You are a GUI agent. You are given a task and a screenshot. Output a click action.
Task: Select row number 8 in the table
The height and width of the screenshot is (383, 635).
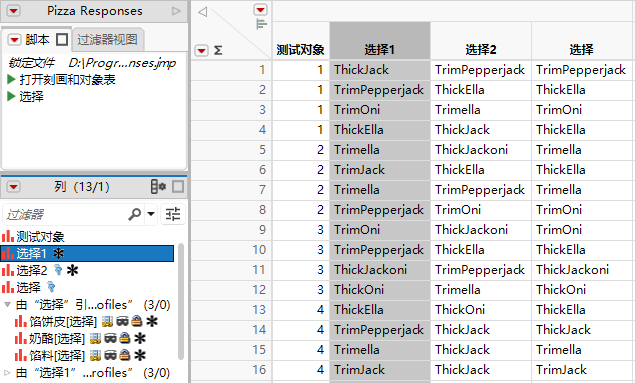click(x=231, y=210)
